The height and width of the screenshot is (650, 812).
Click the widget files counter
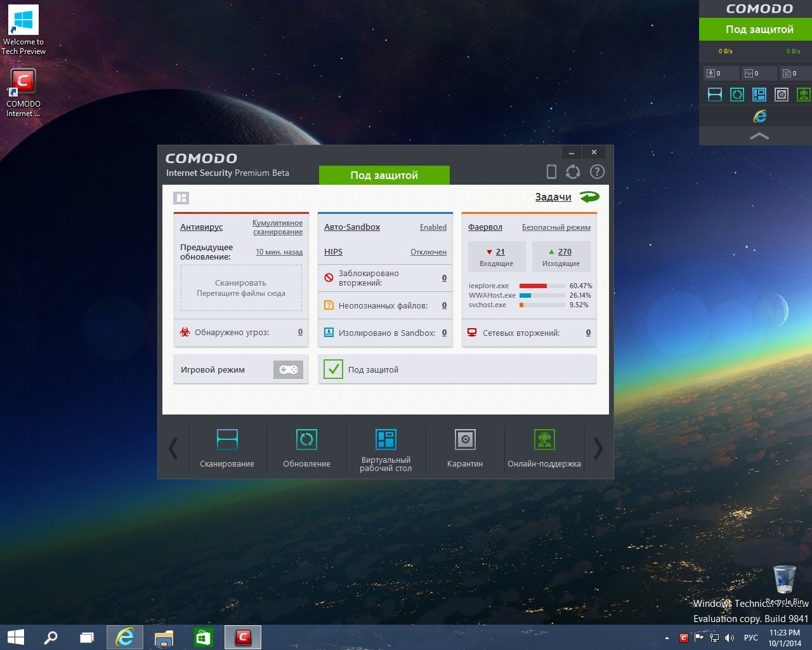(x=797, y=73)
